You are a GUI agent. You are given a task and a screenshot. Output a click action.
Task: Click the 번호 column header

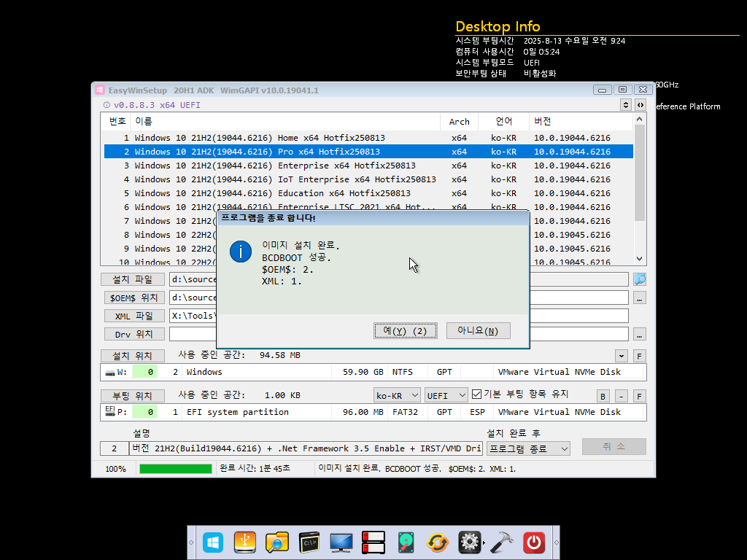point(117,122)
